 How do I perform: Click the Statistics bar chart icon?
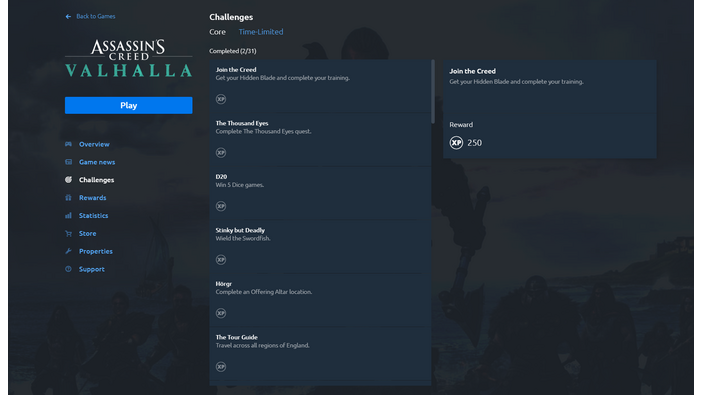click(68, 215)
